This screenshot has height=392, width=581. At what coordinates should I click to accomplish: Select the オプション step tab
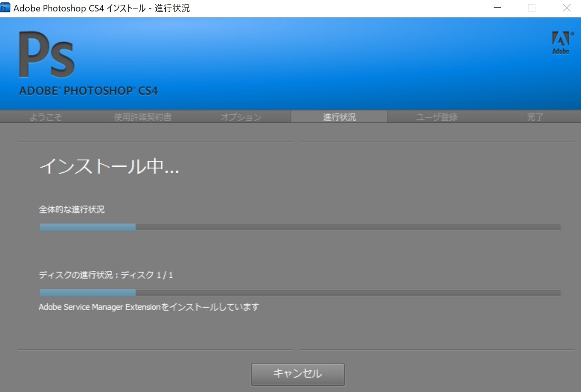[241, 117]
